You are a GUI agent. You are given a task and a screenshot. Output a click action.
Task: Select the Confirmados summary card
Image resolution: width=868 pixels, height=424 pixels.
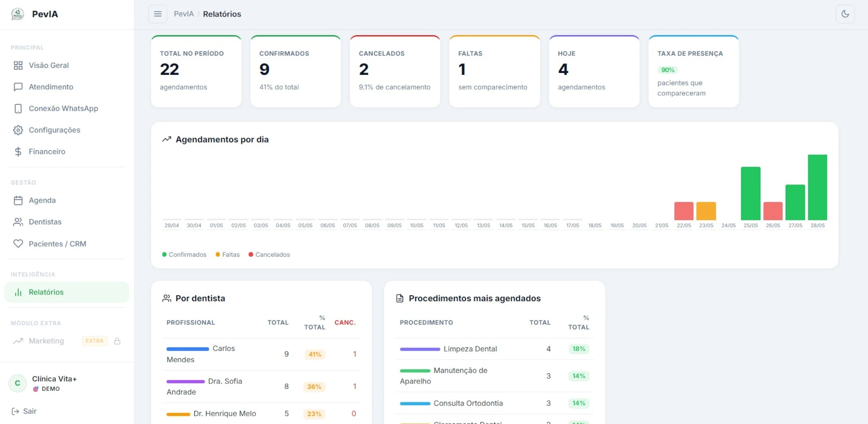(x=296, y=71)
